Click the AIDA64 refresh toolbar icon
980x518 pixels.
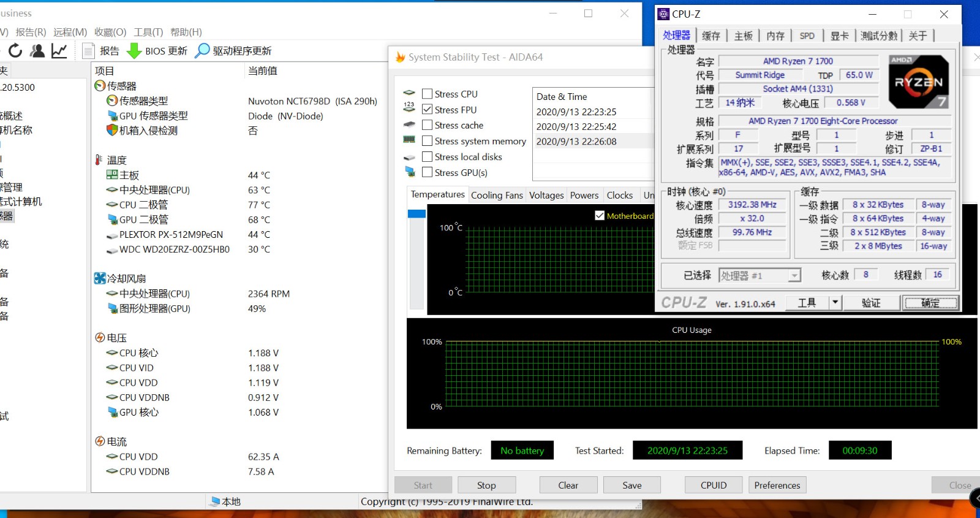click(15, 51)
